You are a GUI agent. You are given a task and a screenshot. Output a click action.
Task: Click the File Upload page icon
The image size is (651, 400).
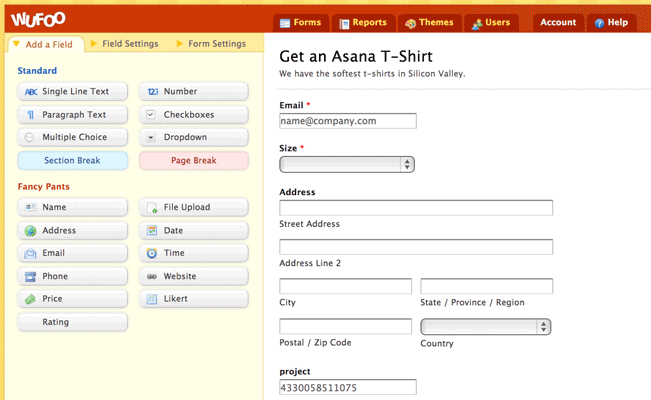tap(152, 207)
